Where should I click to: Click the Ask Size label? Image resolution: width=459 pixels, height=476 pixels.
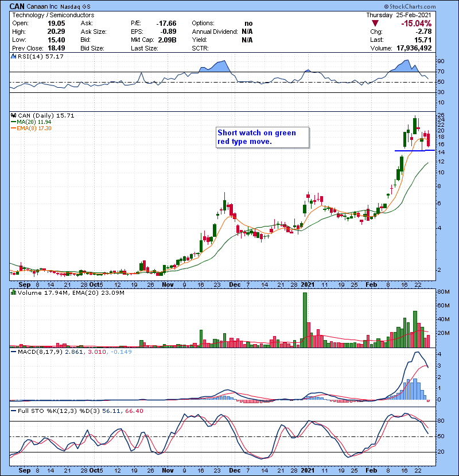(94, 32)
